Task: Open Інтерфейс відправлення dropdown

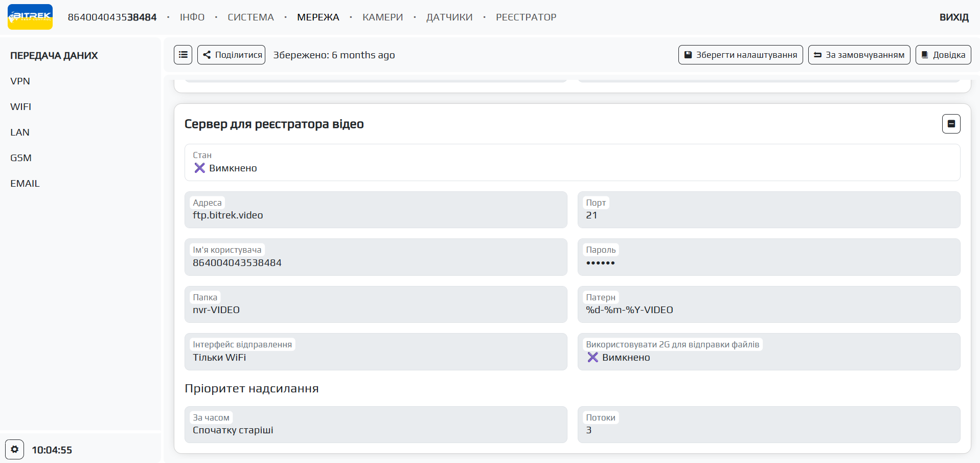Action: (x=376, y=352)
